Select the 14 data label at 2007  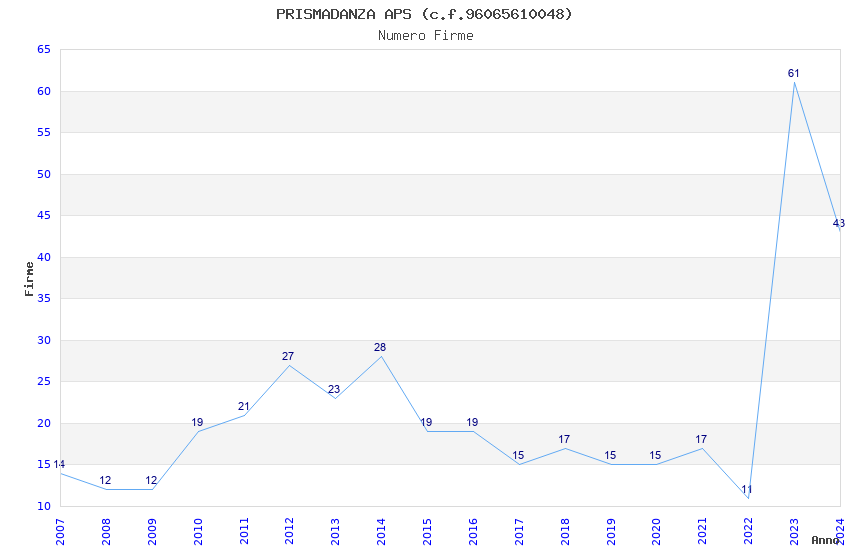(59, 464)
